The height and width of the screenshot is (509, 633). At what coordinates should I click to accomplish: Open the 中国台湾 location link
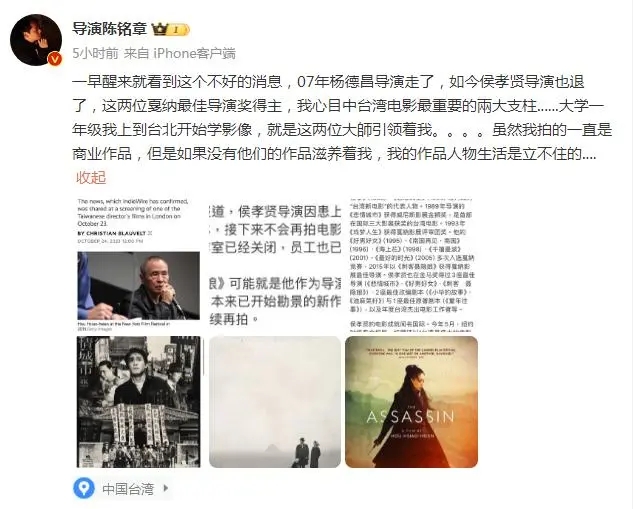coord(128,489)
